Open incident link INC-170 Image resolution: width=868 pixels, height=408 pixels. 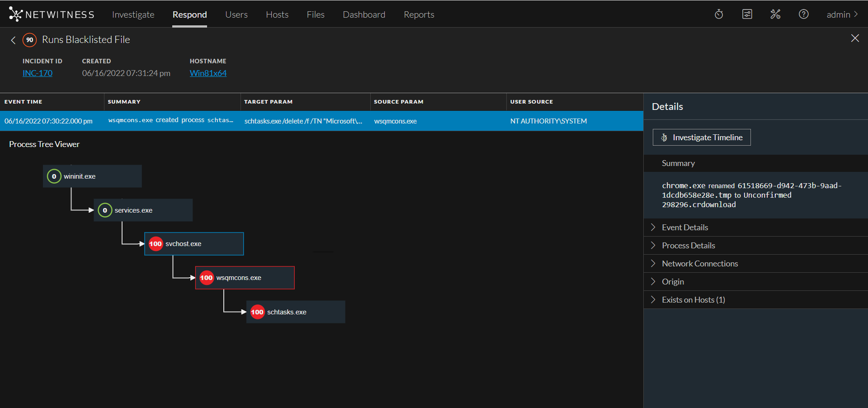pos(38,73)
